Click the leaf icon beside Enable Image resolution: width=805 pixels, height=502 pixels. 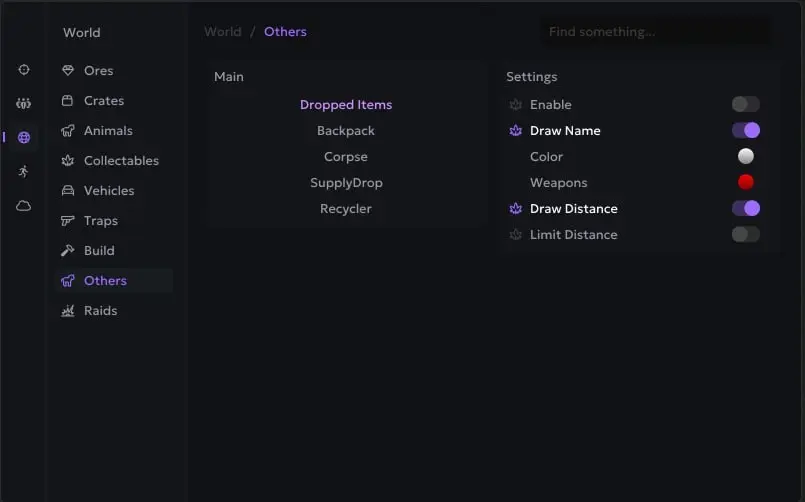(516, 105)
